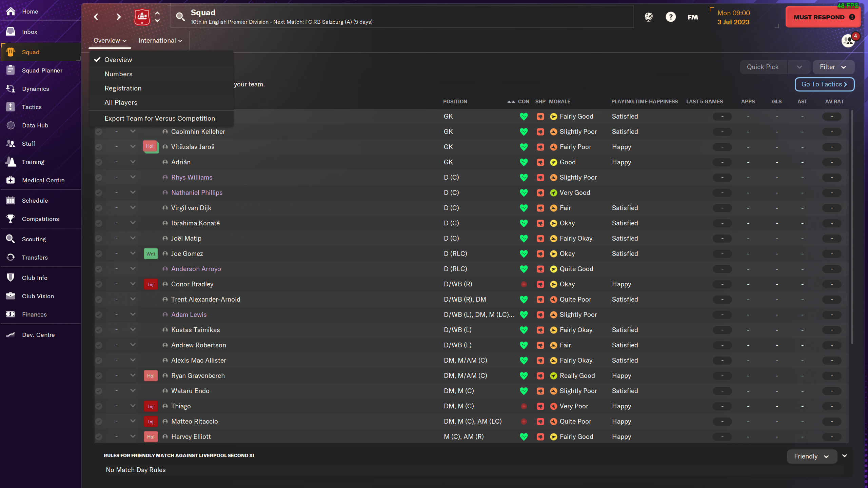868x488 pixels.
Task: Sort by POSITION column header
Action: (455, 101)
